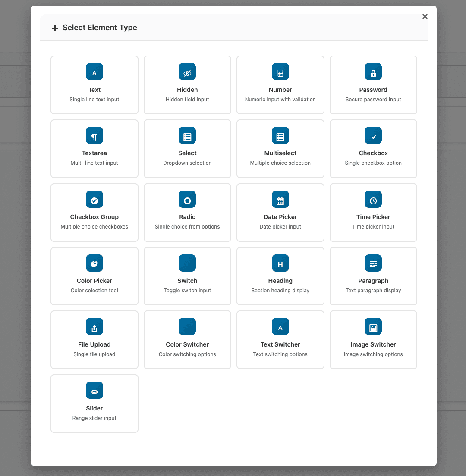The image size is (466, 476).
Task: Choose the Image Switcher picture icon
Action: 373,327
